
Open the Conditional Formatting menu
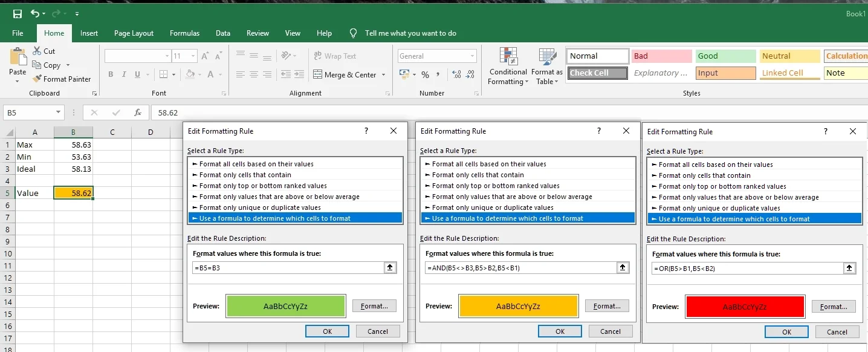point(508,67)
